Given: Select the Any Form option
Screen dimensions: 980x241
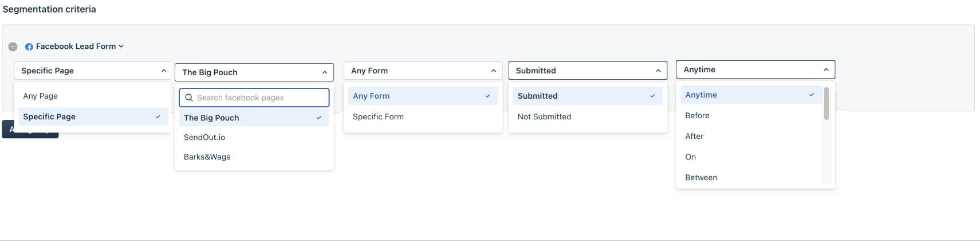Looking at the screenshot, I should coord(423,96).
